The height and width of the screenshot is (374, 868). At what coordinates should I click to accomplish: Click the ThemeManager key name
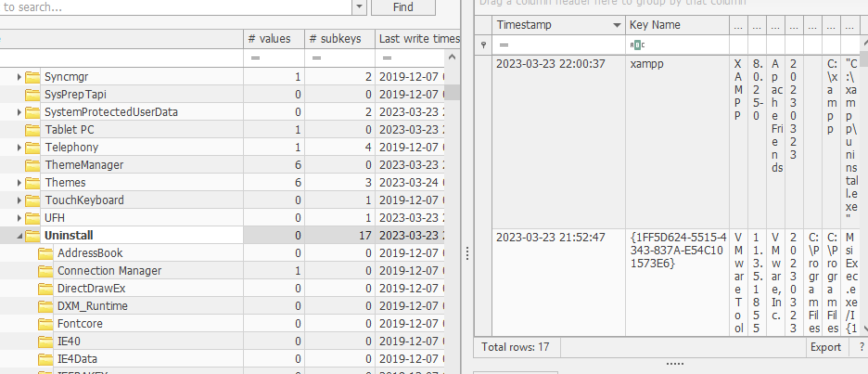pyautogui.click(x=84, y=164)
